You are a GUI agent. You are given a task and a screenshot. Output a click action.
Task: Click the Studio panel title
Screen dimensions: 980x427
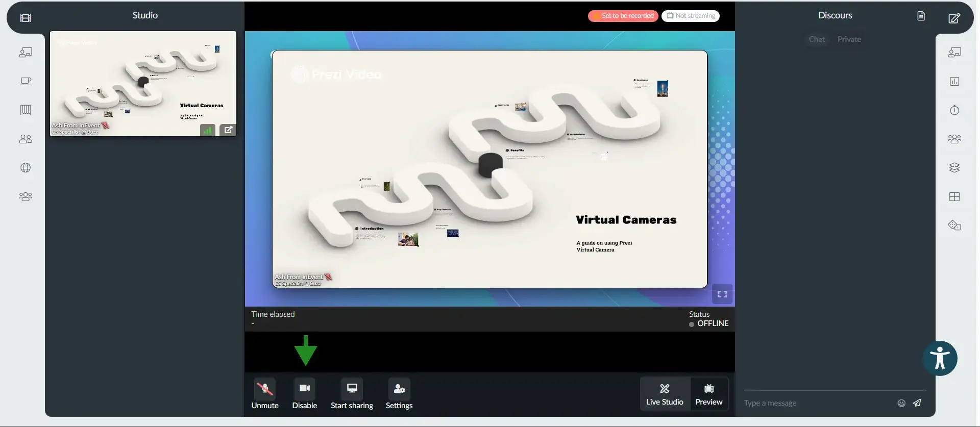[x=145, y=15]
